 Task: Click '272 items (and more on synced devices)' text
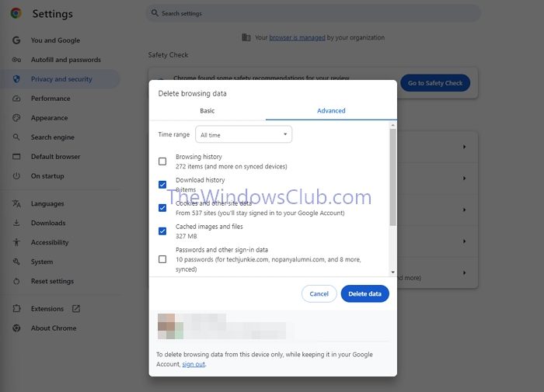point(231,166)
